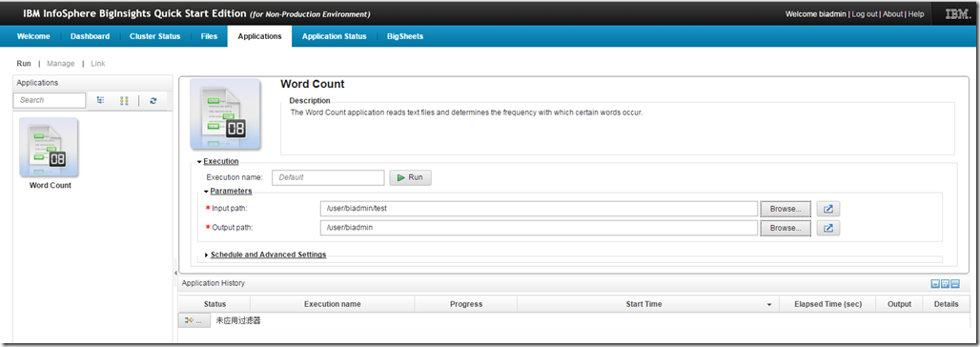
Task: Focus the applications Search field
Action: coord(50,100)
